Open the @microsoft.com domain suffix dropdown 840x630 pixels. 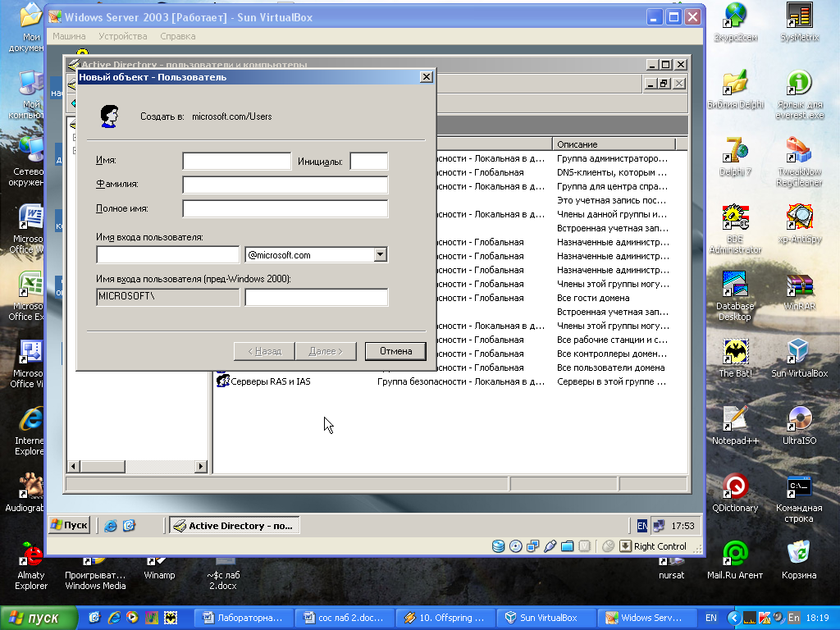coord(381,254)
